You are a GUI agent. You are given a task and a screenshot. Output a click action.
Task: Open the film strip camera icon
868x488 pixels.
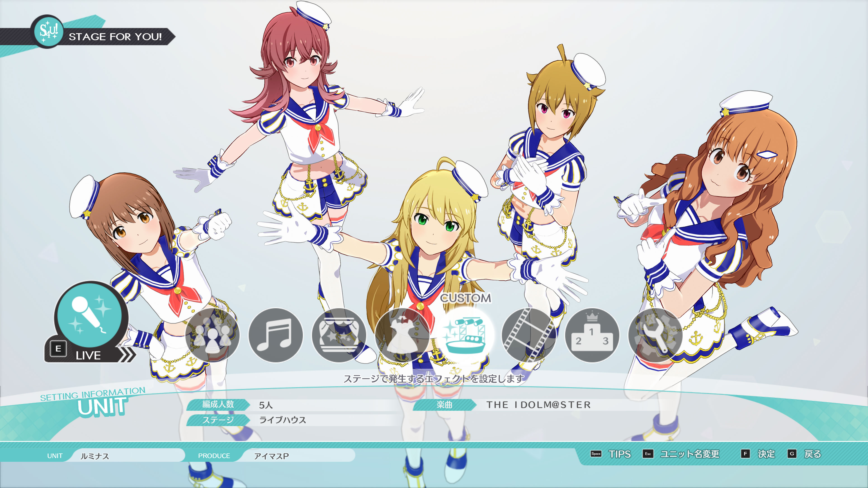(x=529, y=335)
